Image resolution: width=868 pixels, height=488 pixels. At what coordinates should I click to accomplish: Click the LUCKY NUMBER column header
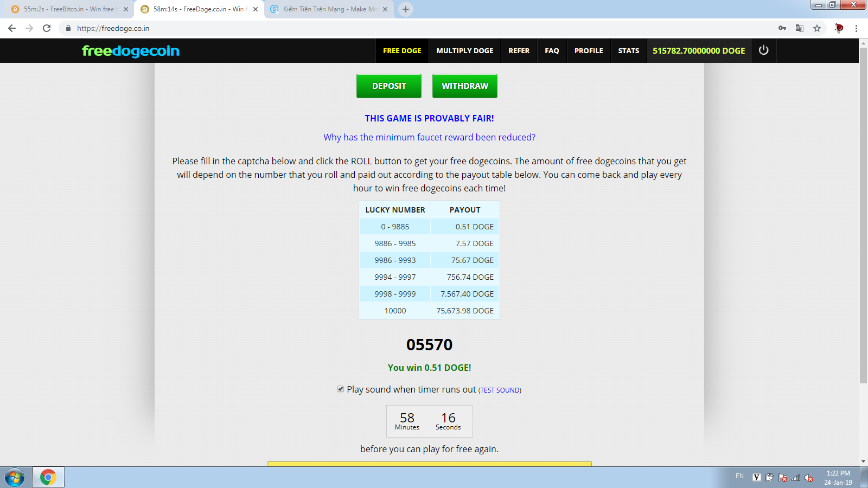tap(395, 210)
